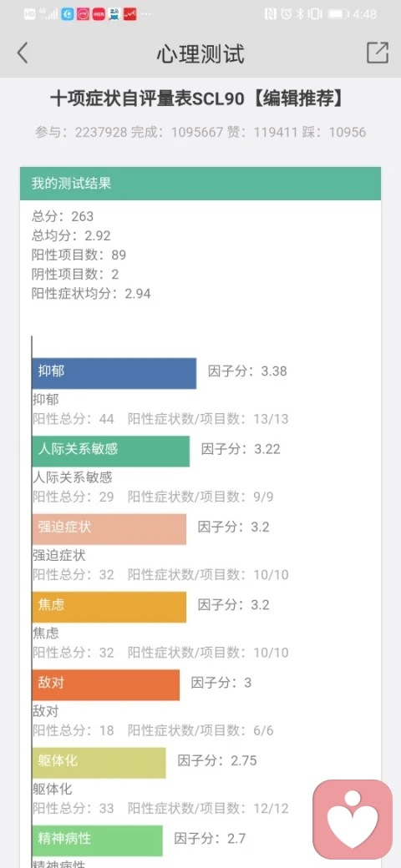Tap the vibrate mode status icon
The image size is (401, 868).
click(315, 14)
